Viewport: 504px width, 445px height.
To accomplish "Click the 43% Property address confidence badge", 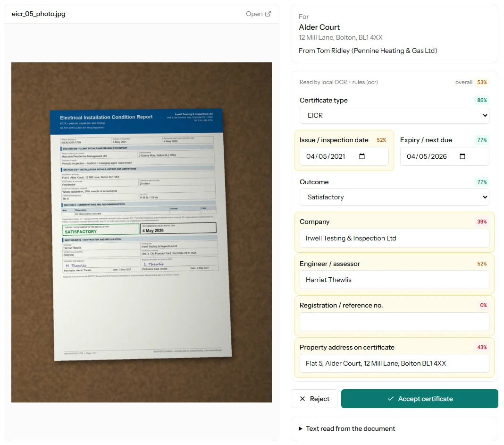I will (x=481, y=348).
